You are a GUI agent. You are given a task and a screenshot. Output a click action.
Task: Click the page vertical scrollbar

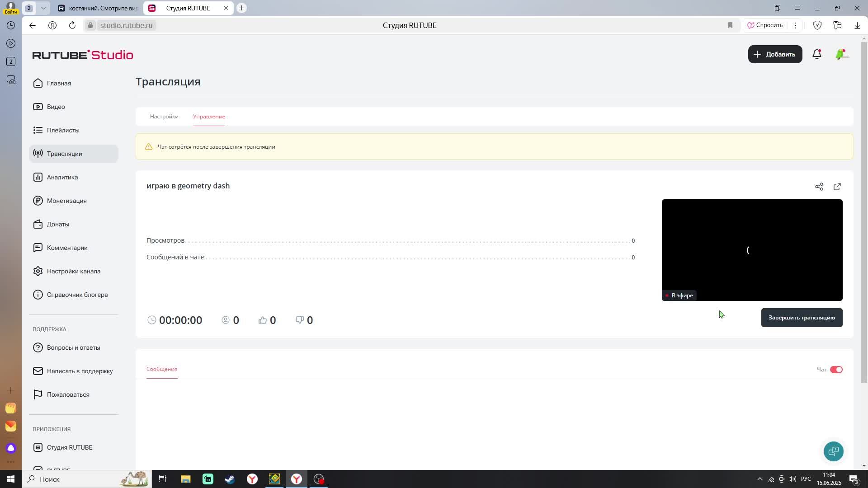(x=864, y=212)
